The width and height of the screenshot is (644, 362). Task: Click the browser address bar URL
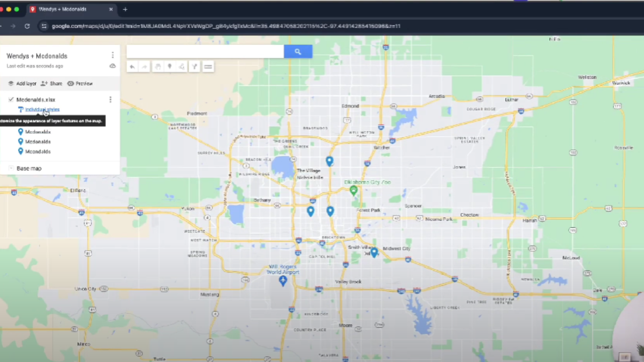[226, 26]
